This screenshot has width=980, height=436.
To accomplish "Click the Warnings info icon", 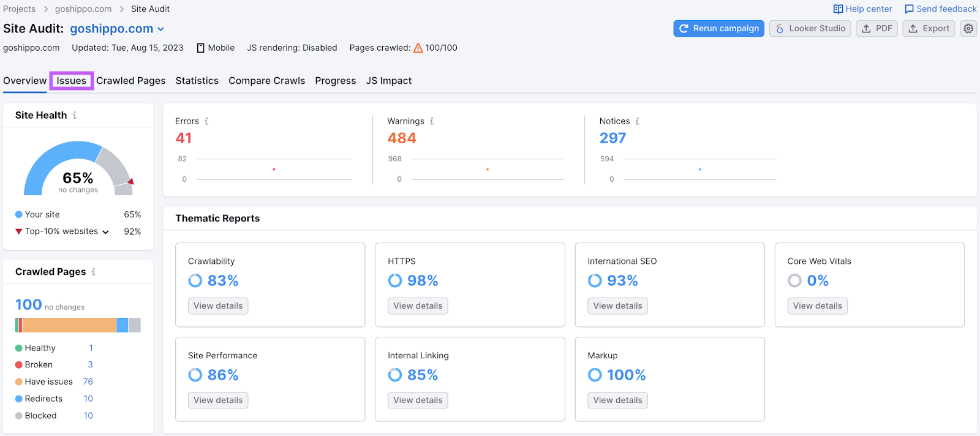I will click(x=432, y=121).
